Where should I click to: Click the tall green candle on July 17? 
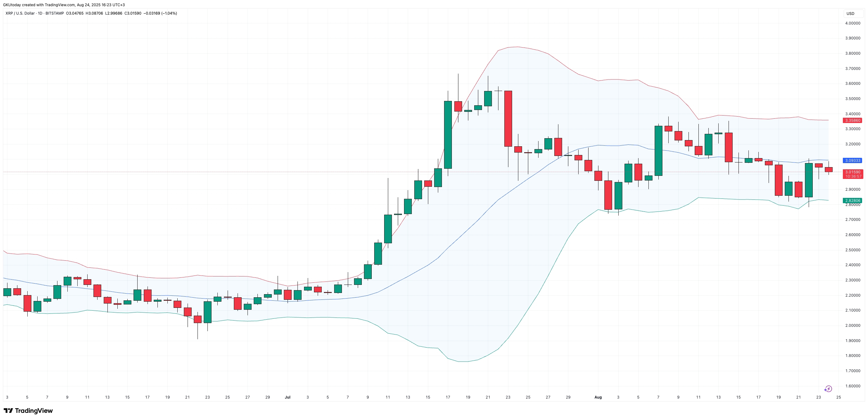tap(448, 135)
